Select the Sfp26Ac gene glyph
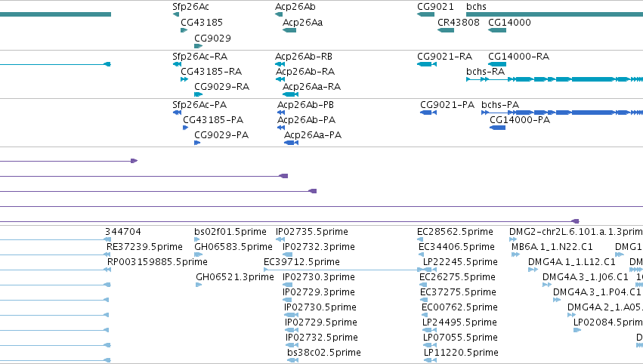 point(176,14)
